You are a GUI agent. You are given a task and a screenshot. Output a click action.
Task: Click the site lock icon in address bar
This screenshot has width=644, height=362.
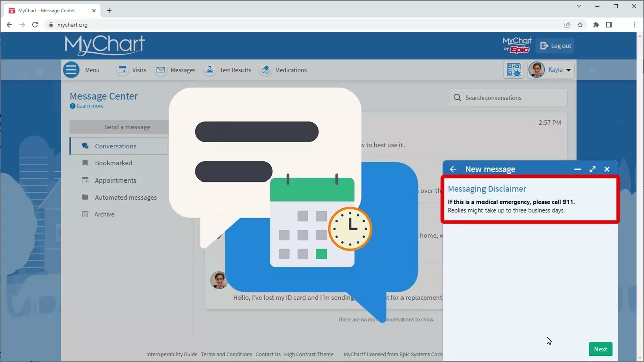[x=51, y=25]
